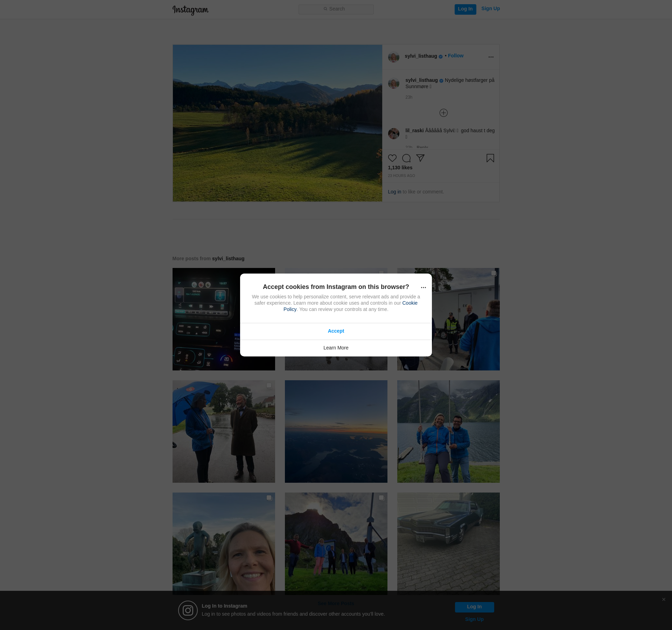
Task: Click the carousel icon on the statue selfie post
Action: point(269,498)
